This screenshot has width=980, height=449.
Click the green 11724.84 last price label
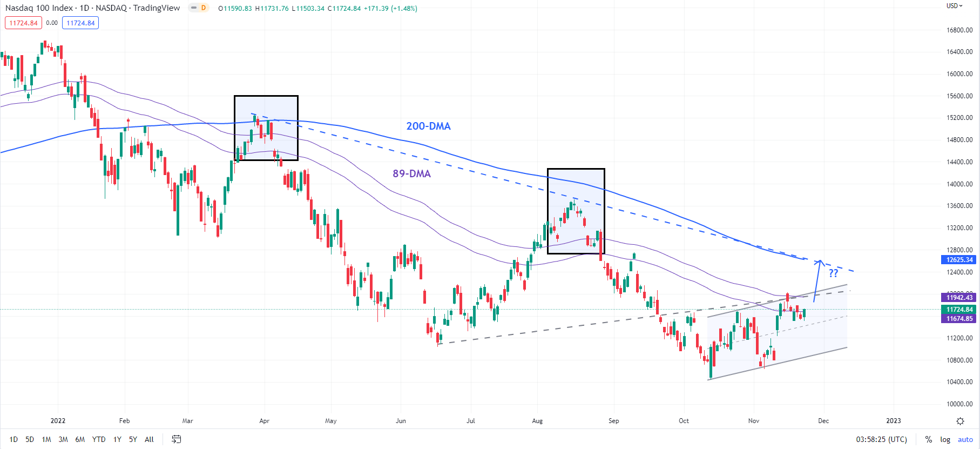[x=959, y=310]
